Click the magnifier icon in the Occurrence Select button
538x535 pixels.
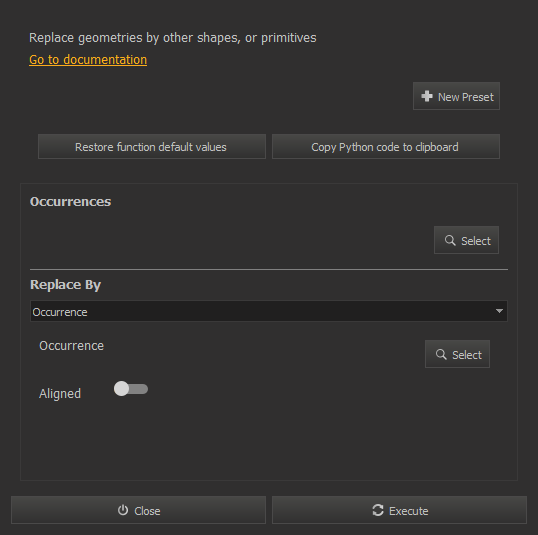[441, 354]
